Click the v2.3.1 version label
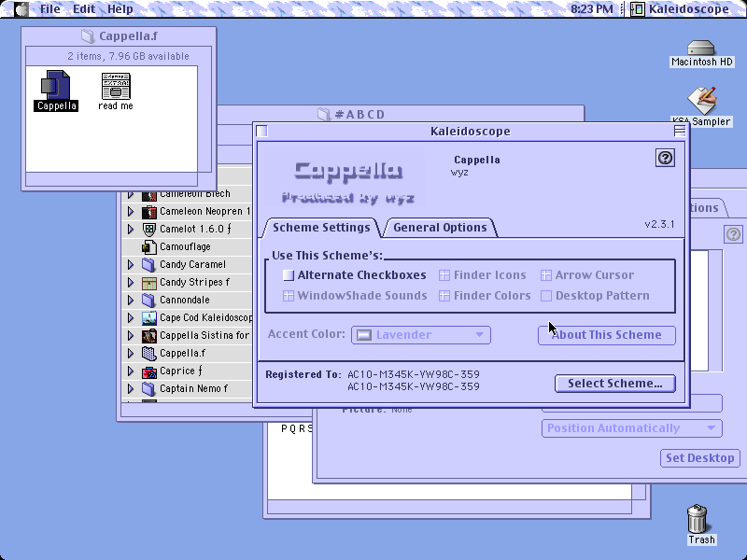Screen dimensions: 747x560 coord(659,224)
